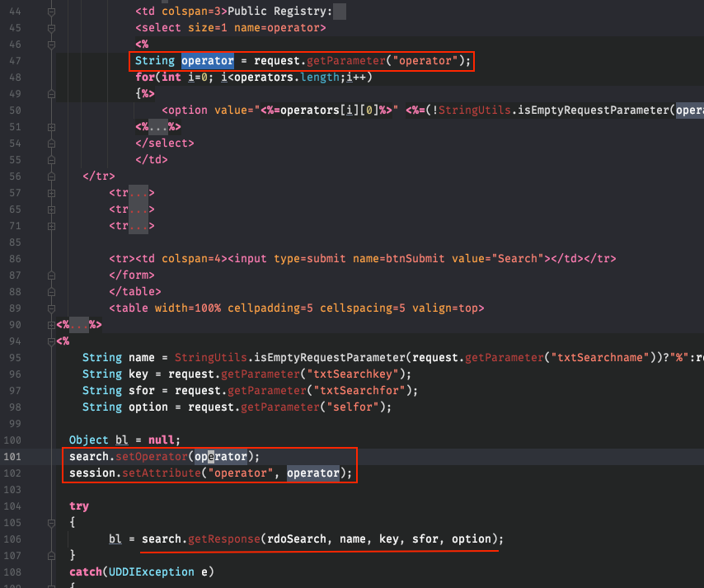Viewport: 704px width, 588px height.
Task: Click setOperator method on line 101
Action: tap(151, 456)
